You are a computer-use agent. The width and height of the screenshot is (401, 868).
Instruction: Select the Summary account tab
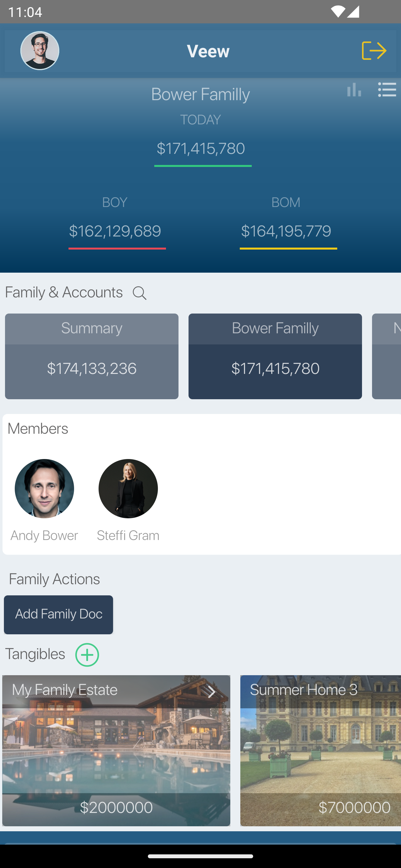(x=92, y=356)
